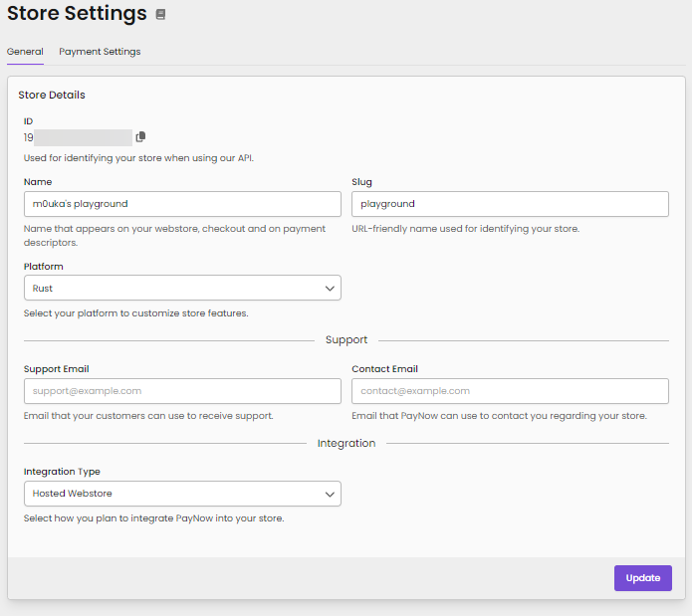Viewport: 692px width, 616px height.
Task: Click the Contact Email label text
Action: click(384, 369)
